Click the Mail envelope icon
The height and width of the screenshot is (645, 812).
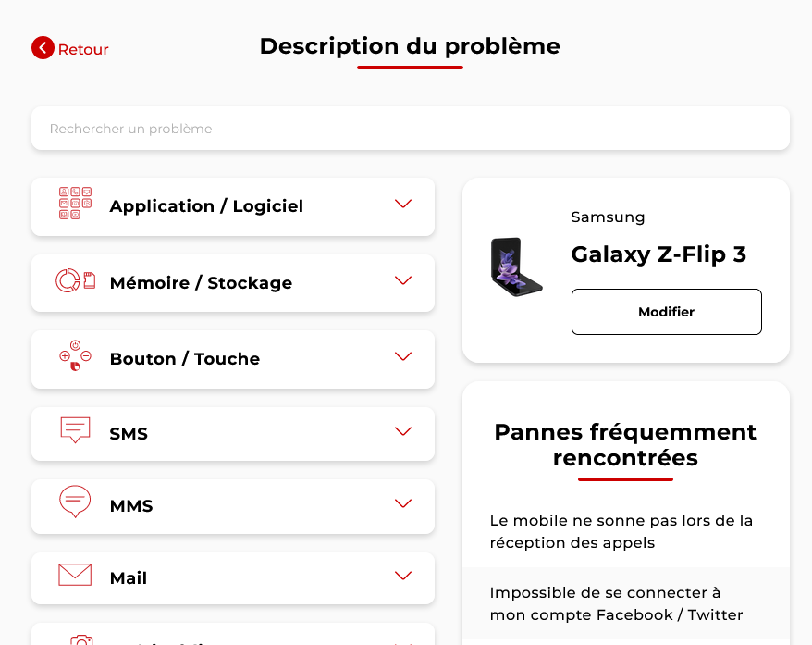coord(76,575)
